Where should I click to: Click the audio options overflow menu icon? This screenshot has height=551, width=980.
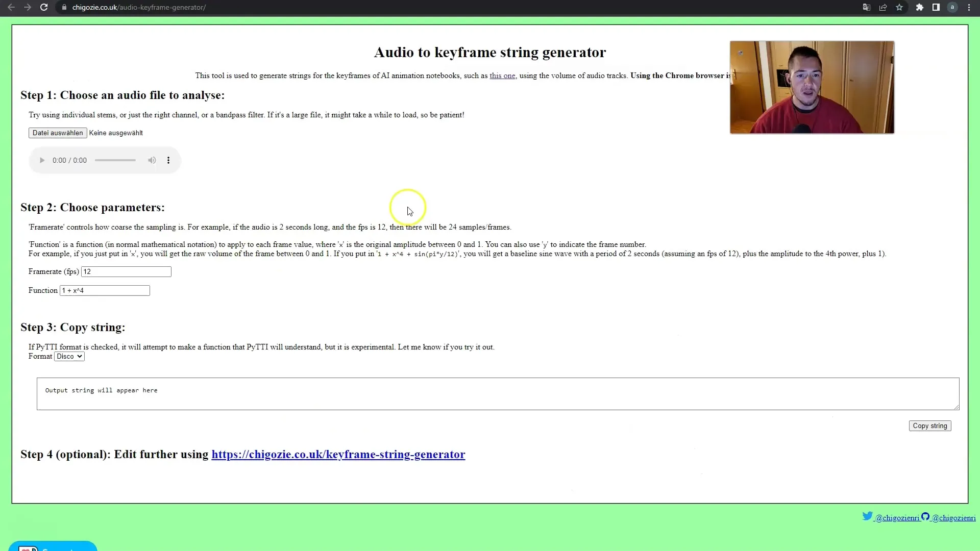(x=168, y=160)
